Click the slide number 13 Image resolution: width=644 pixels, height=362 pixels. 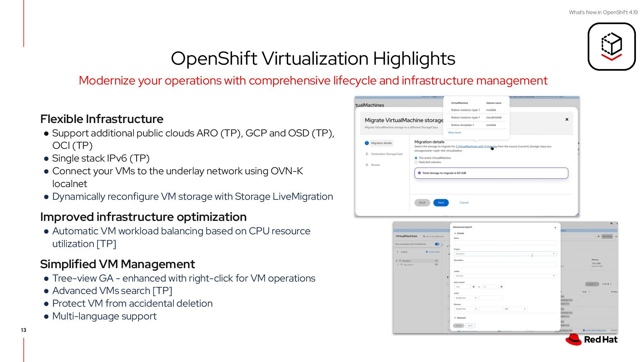pyautogui.click(x=23, y=330)
